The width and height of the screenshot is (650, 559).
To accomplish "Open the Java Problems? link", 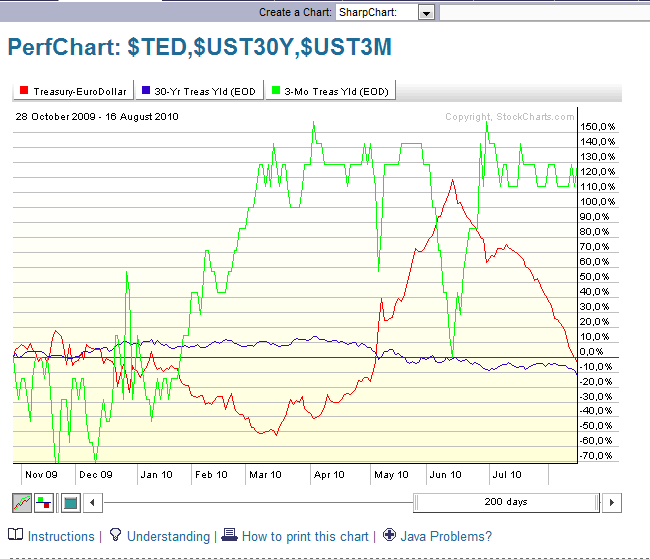I will point(446,537).
